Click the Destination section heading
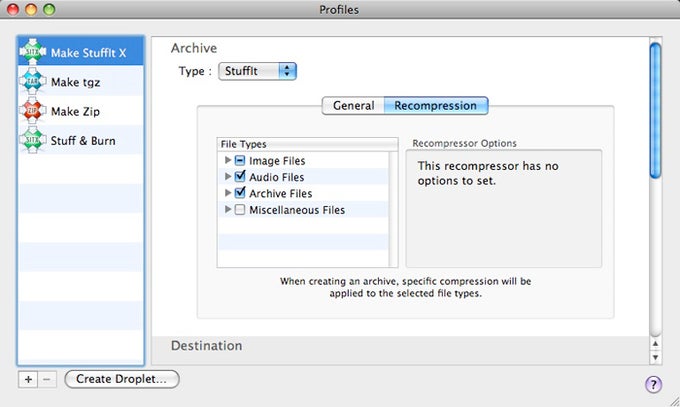The image size is (680, 407). tap(206, 346)
